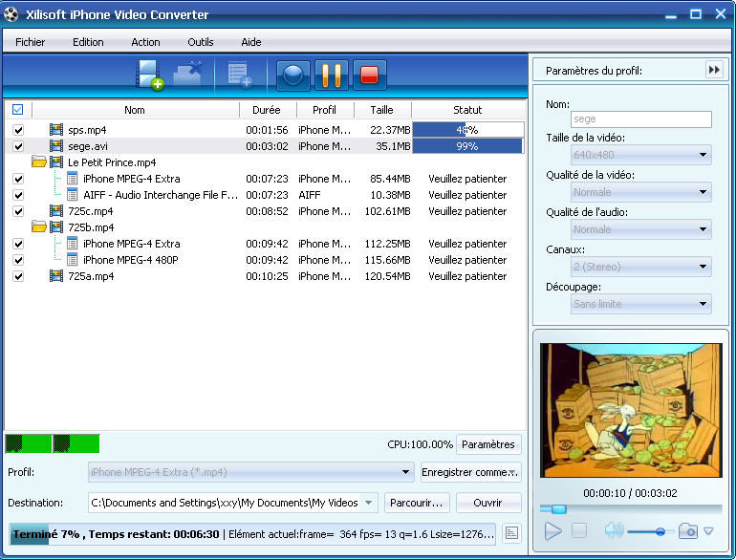The image size is (736, 560).
Task: Open the Edition menu
Action: (88, 42)
